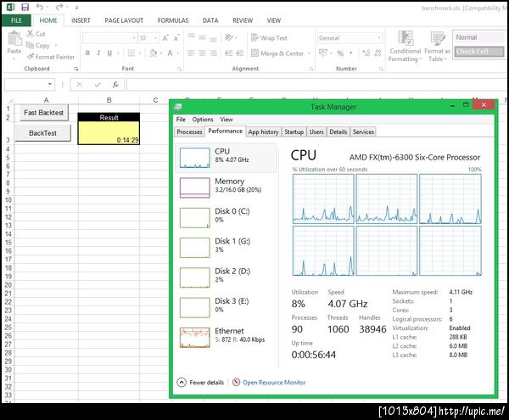
Task: Align text right
Action: (x=213, y=53)
